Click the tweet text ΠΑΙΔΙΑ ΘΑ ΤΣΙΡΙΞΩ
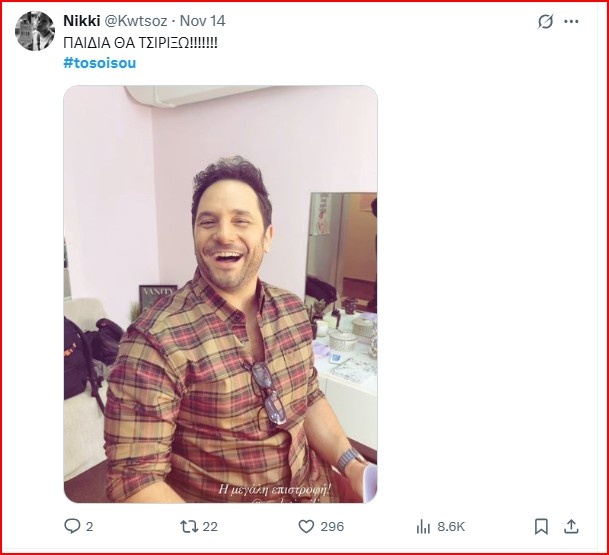Image resolution: width=609 pixels, height=555 pixels. (x=140, y=42)
